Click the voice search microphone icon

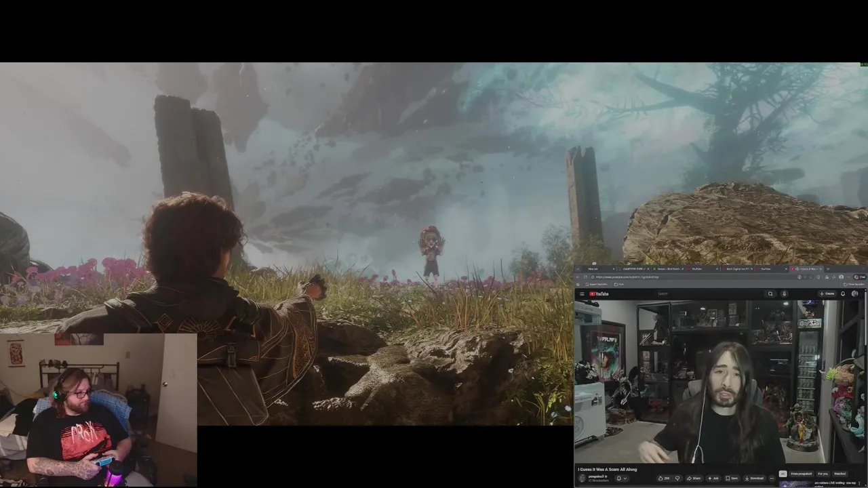click(x=784, y=293)
